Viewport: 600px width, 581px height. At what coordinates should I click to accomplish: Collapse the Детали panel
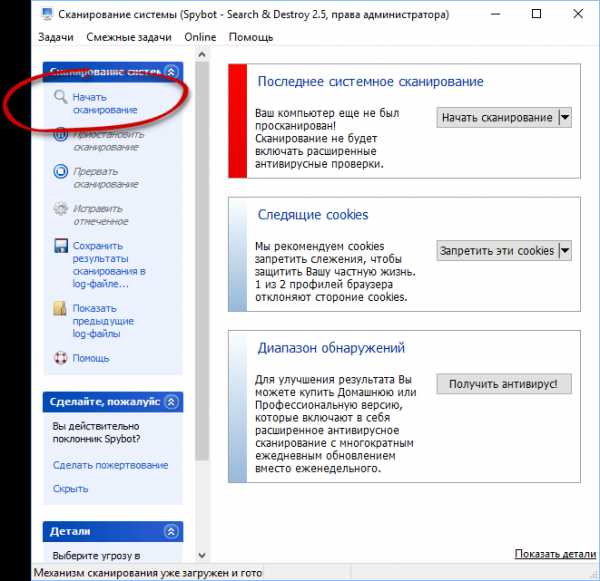171,531
